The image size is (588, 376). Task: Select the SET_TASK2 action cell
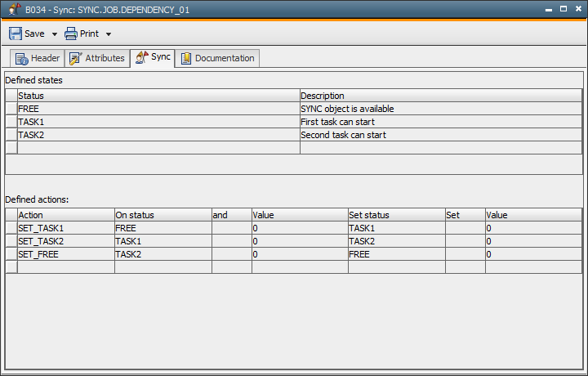tap(66, 241)
